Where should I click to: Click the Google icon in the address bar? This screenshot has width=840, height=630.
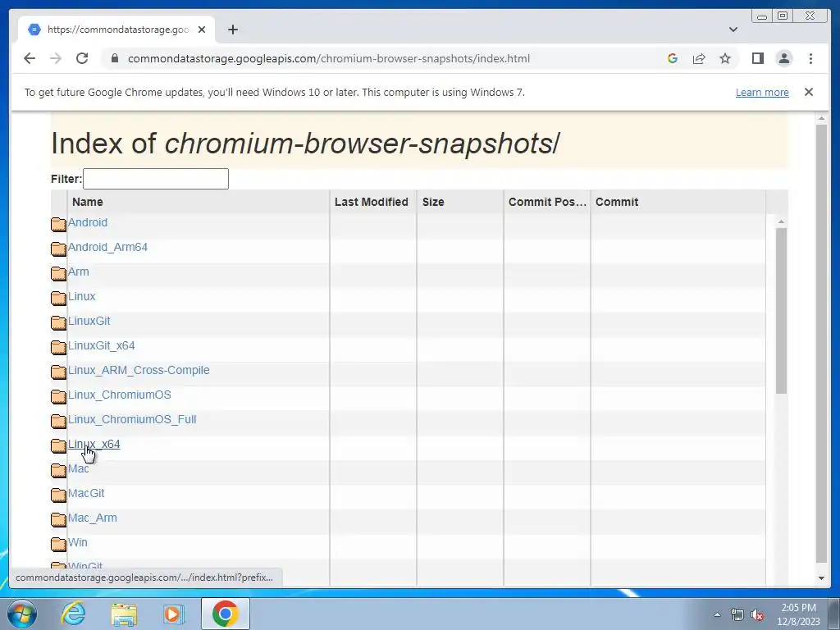point(673,58)
